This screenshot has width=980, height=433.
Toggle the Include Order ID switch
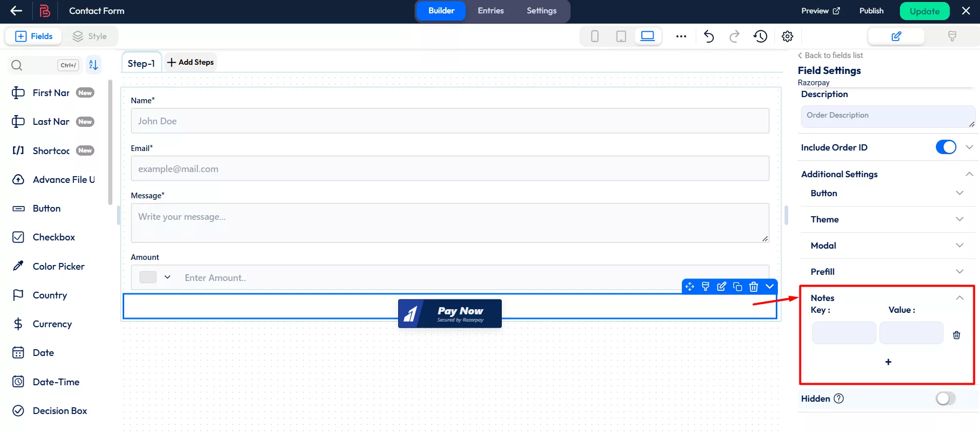946,147
